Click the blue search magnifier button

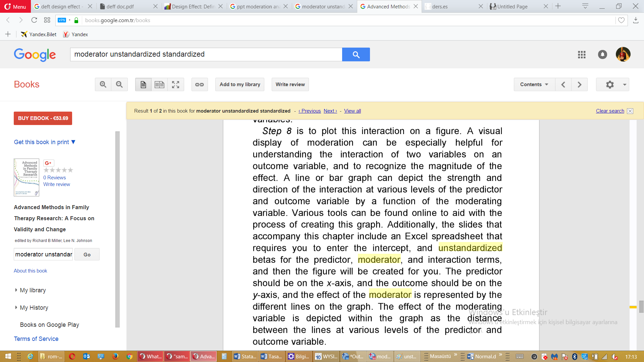pyautogui.click(x=356, y=54)
